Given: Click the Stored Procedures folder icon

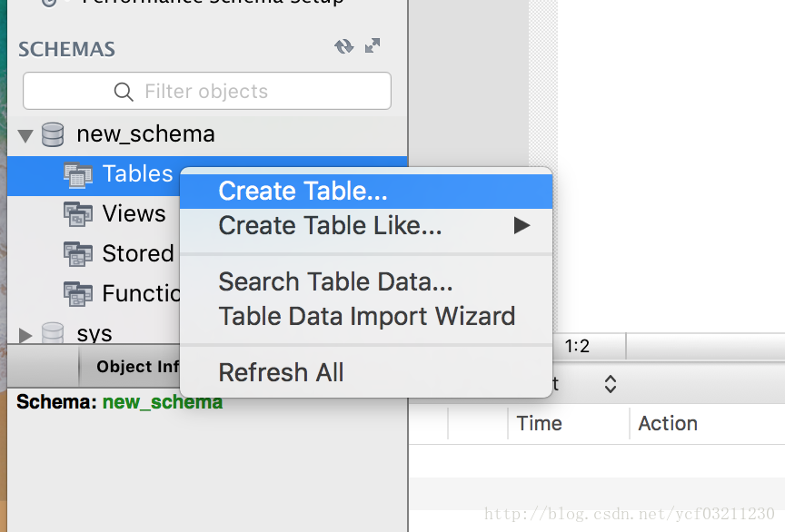Looking at the screenshot, I should tap(77, 253).
